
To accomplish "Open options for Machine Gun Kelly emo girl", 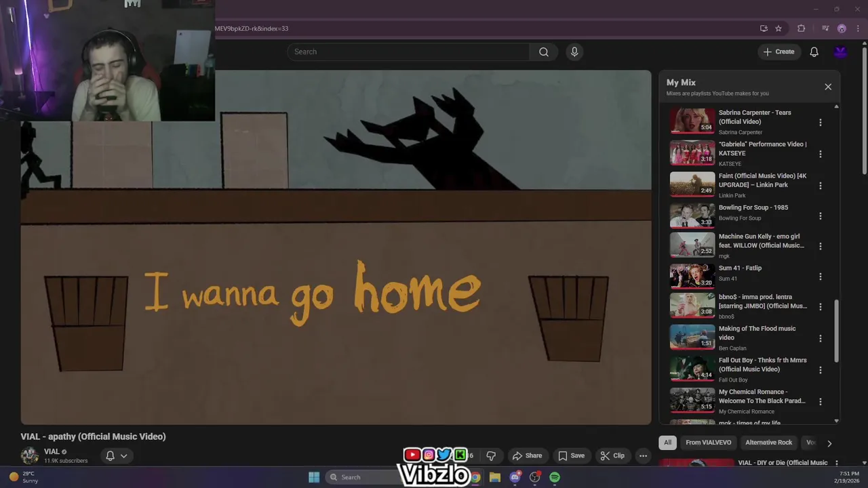I will 820,246.
